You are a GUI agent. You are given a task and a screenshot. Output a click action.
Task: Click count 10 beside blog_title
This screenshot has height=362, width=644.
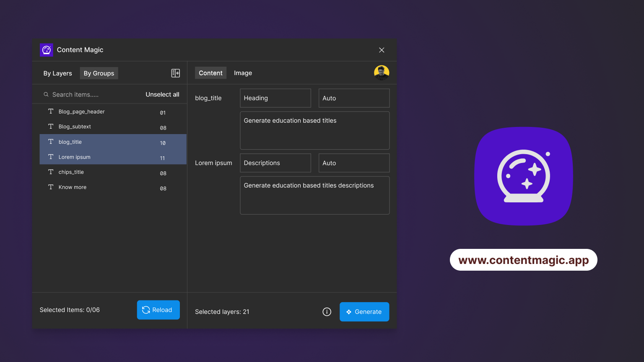pos(163,143)
